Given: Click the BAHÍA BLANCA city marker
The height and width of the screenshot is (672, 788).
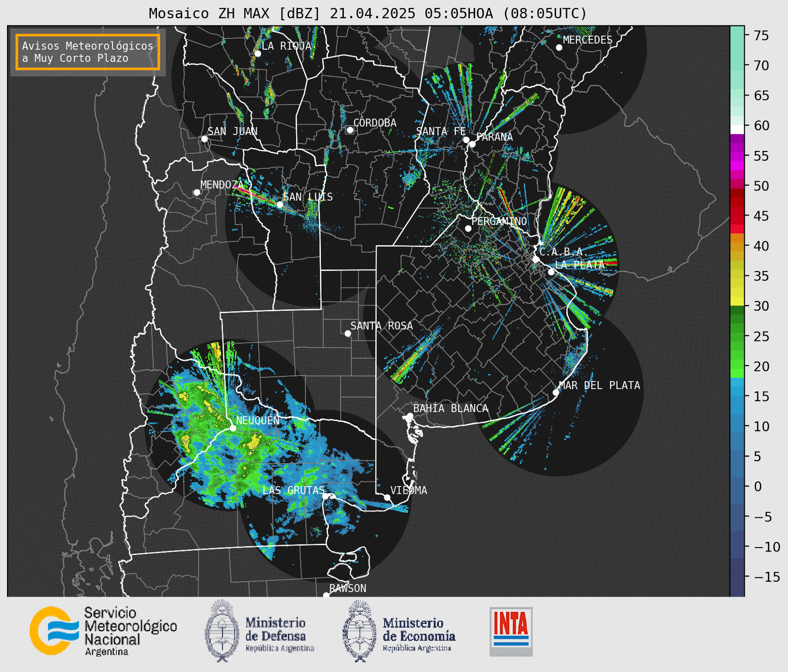Looking at the screenshot, I should [410, 416].
